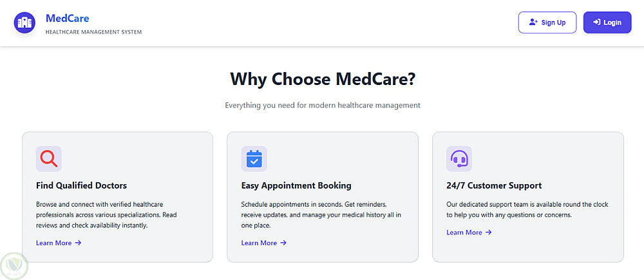The width and height of the screenshot is (644, 280).
Task: Click the Healthcare Management System tagline
Action: pos(93,32)
